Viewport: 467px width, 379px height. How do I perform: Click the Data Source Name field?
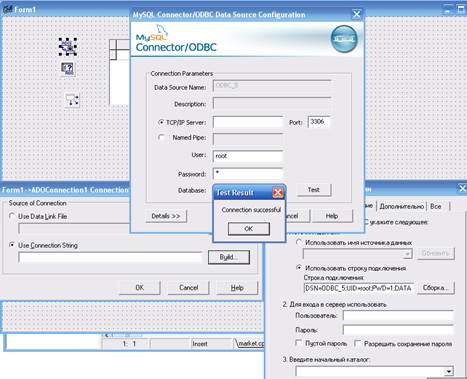[x=272, y=86]
